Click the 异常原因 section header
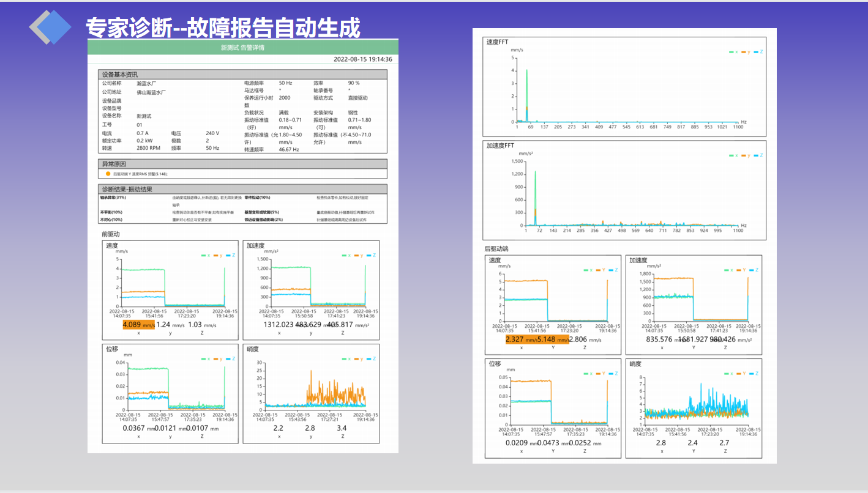The image size is (868, 493). tap(242, 164)
